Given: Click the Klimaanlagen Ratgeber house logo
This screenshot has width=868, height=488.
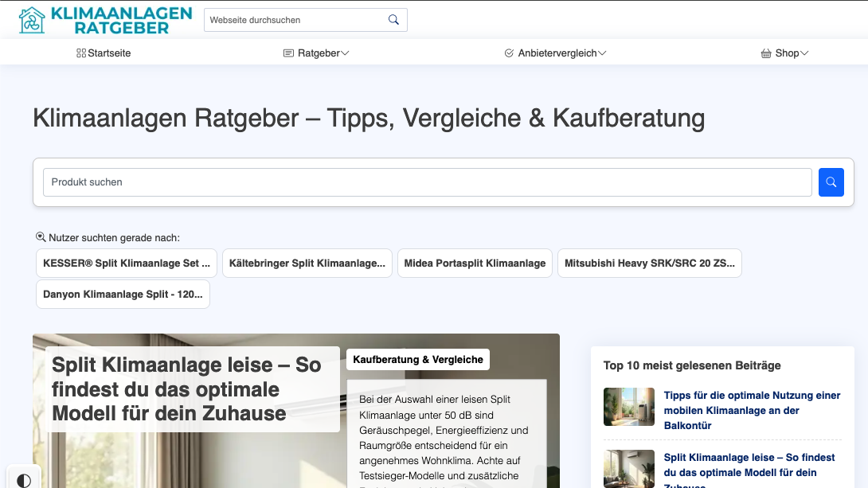Looking at the screenshot, I should [x=30, y=20].
